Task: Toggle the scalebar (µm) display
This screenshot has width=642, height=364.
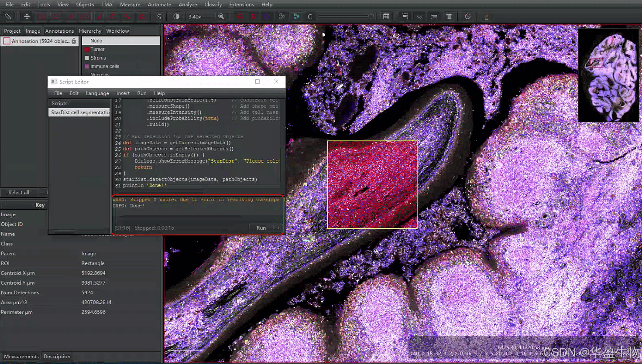Action: click(434, 17)
